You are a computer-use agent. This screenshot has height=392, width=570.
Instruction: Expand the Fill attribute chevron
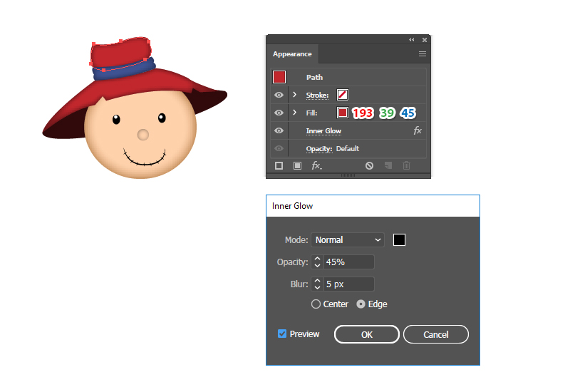coord(295,113)
